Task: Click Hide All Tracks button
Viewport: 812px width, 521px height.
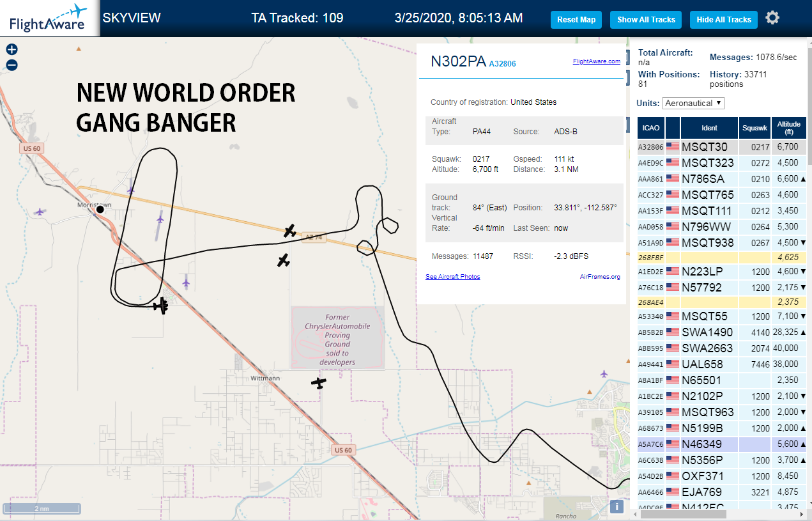Action: tap(724, 20)
